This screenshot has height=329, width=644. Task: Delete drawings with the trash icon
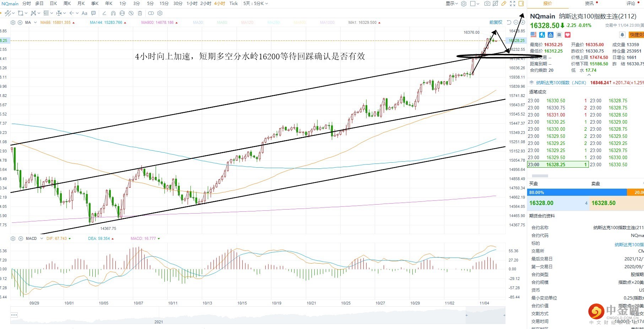pos(140,13)
